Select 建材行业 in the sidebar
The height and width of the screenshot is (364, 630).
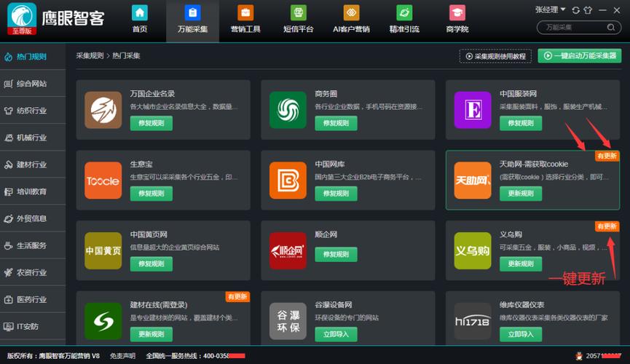[x=33, y=165]
